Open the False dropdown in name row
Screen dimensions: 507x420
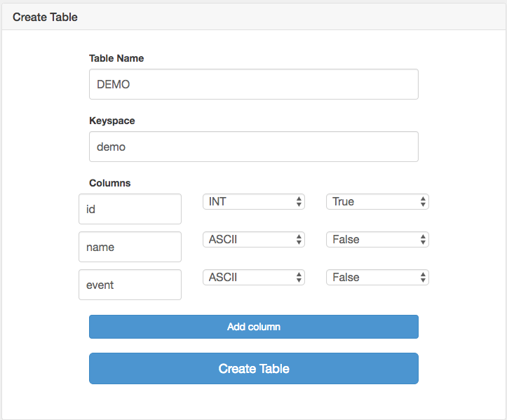pyautogui.click(x=377, y=240)
